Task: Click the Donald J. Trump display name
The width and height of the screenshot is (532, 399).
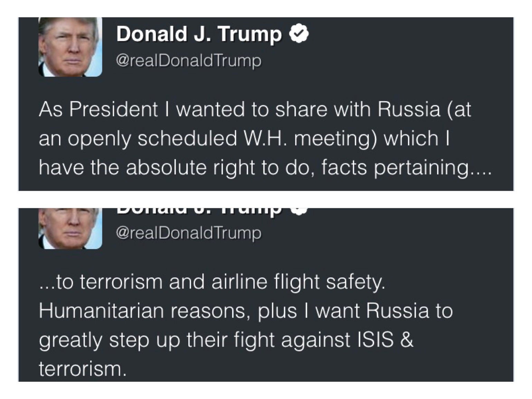Action: coord(199,35)
